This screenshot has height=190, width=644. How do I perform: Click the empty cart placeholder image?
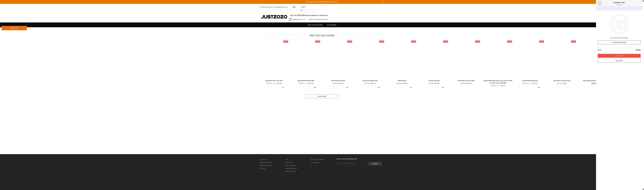pos(619,24)
